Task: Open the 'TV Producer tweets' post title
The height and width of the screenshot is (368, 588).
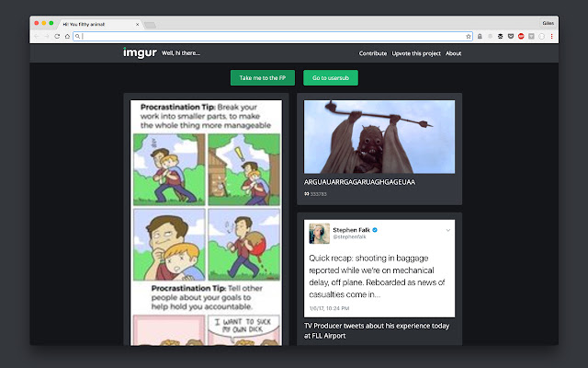Action: pos(377,330)
